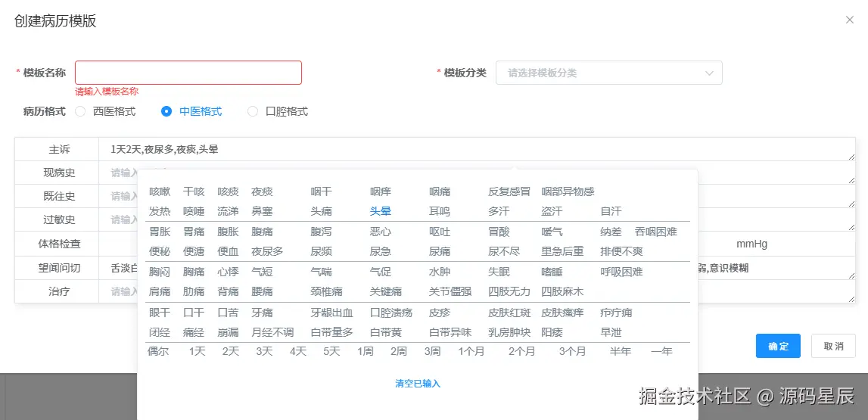
Task: Choose 恶心 symptom
Action: (x=381, y=232)
